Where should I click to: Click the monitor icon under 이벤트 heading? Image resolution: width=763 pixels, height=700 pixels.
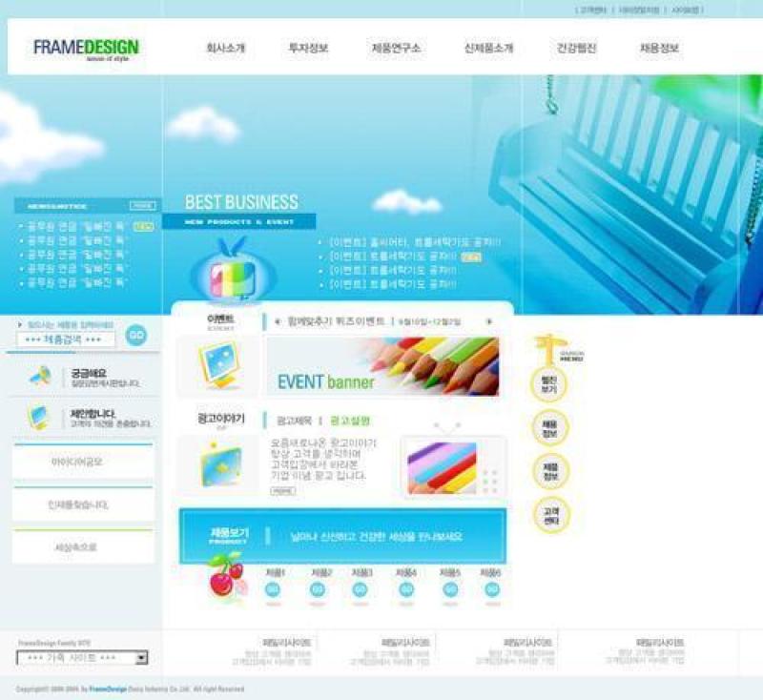[x=217, y=365]
